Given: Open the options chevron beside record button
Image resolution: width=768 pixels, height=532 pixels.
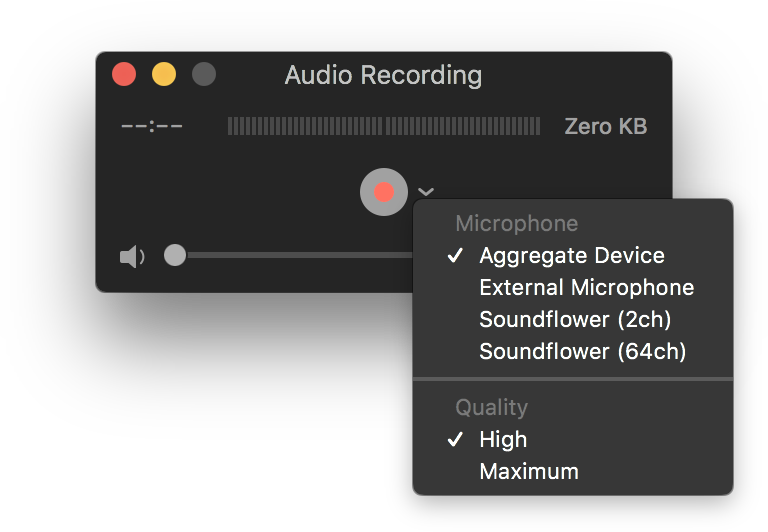Looking at the screenshot, I should 426,192.
